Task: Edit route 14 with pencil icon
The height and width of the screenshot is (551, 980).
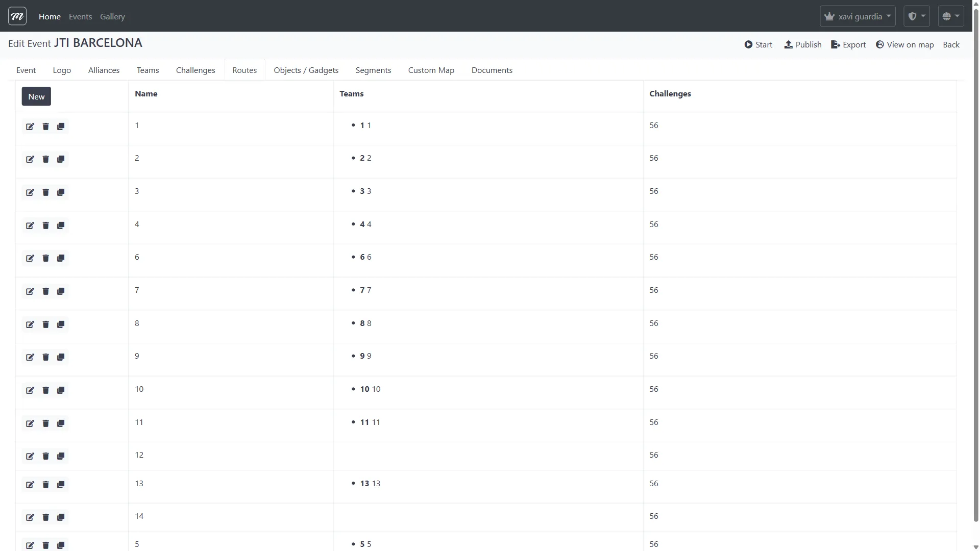Action: [x=30, y=517]
